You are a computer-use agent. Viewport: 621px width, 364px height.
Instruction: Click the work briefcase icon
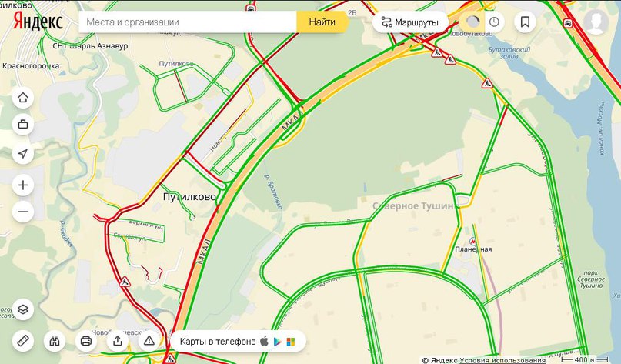click(23, 125)
